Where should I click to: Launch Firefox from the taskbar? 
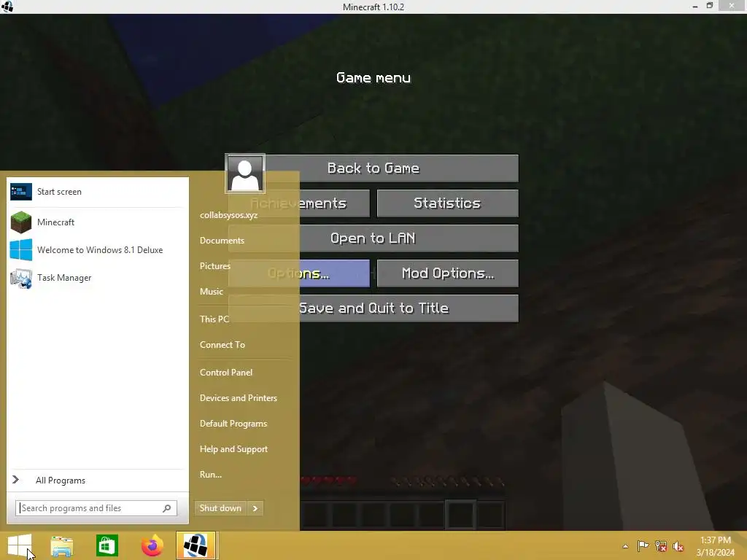[x=152, y=545]
